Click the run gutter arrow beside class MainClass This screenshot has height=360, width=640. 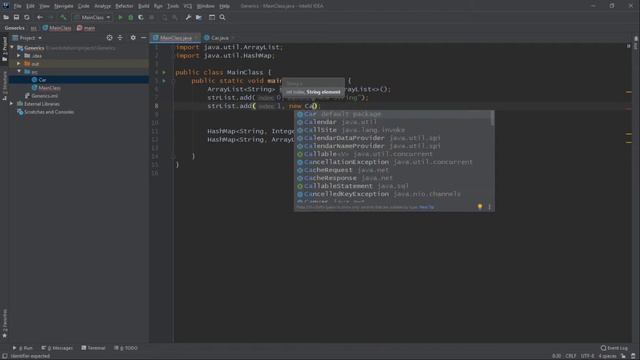click(x=164, y=72)
